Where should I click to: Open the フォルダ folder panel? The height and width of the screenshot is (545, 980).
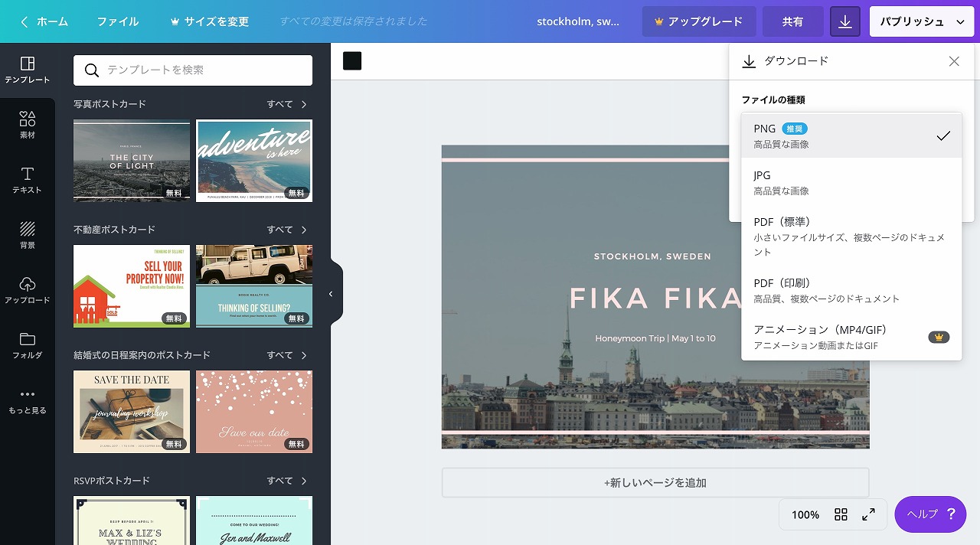pyautogui.click(x=28, y=345)
